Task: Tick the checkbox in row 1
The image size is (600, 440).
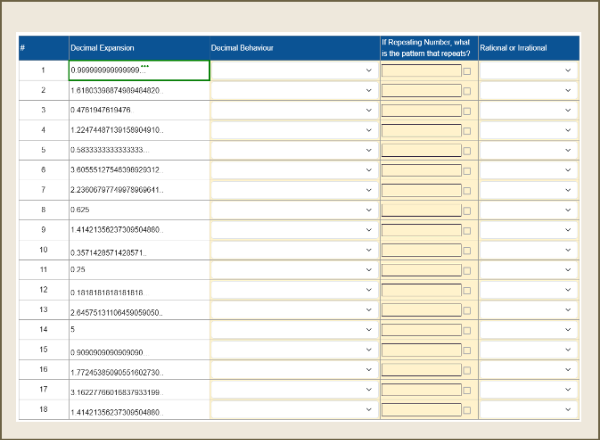Action: tap(467, 71)
